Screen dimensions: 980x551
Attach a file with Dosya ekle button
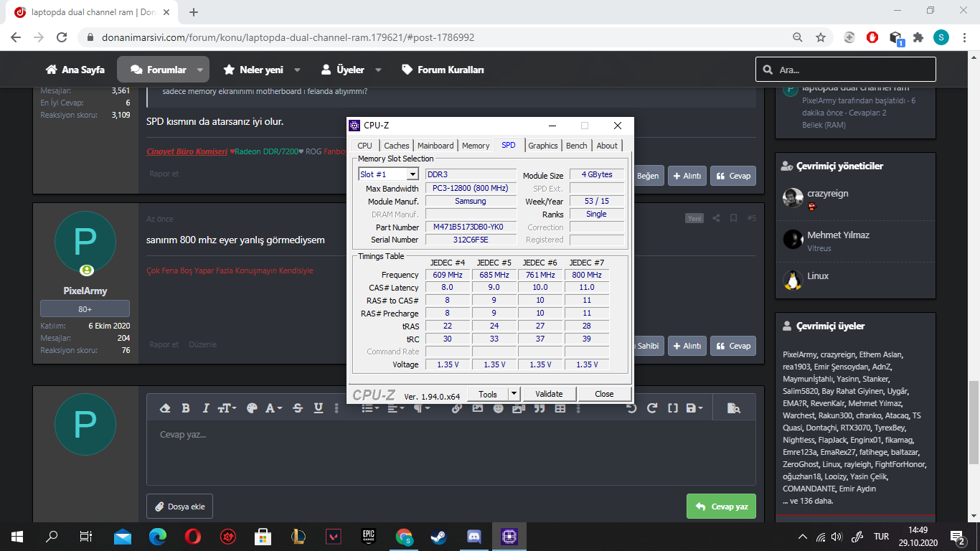(179, 507)
